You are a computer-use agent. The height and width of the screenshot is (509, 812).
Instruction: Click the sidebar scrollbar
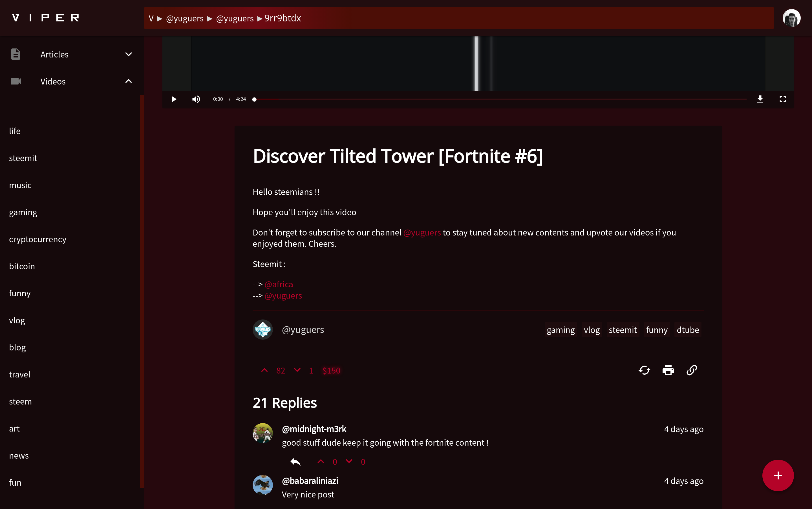(142, 291)
